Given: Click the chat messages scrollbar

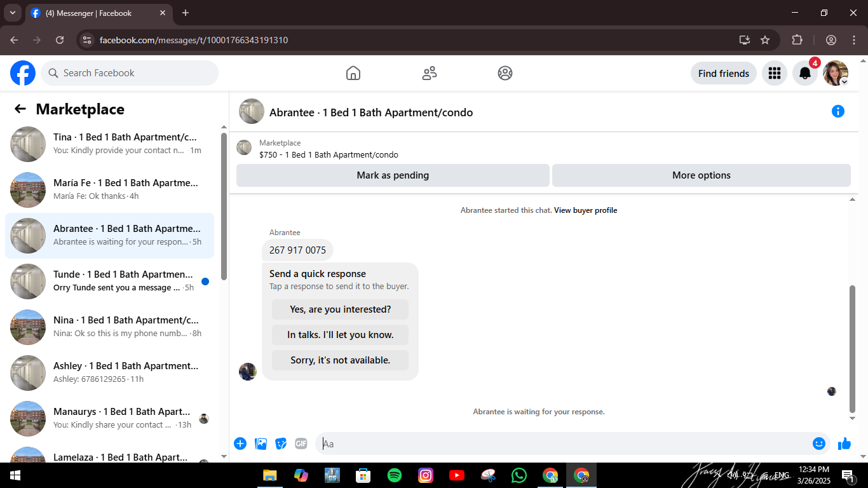Looking at the screenshot, I should [853, 349].
